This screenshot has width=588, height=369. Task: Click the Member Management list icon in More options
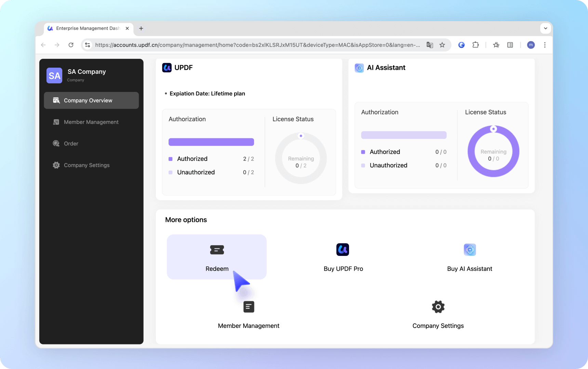(249, 307)
